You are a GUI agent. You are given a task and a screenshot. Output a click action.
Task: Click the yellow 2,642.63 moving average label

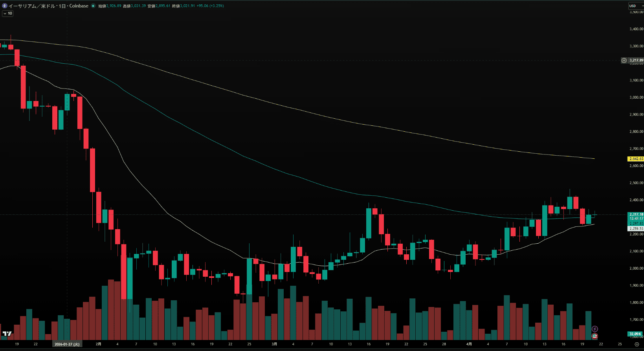coord(636,159)
